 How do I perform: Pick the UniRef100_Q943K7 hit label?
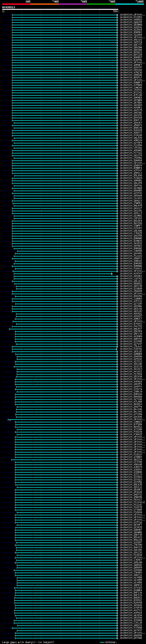click(x=131, y=123)
